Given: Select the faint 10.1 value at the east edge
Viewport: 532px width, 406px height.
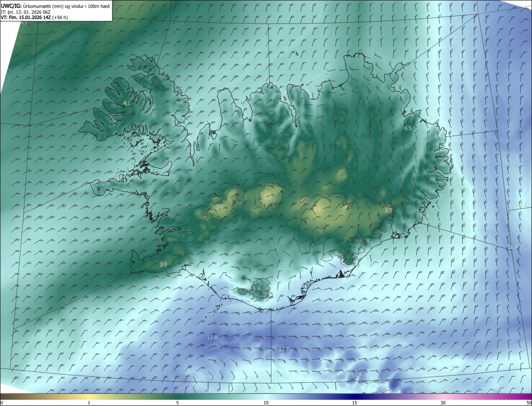Looking at the screenshot, I should point(522,204).
